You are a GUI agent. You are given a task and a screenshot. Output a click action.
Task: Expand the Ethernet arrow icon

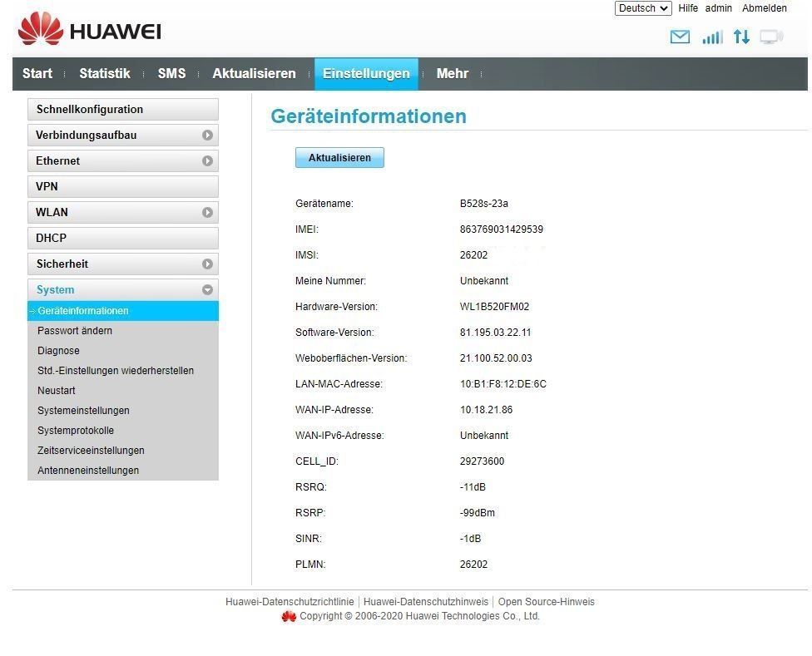tap(207, 161)
